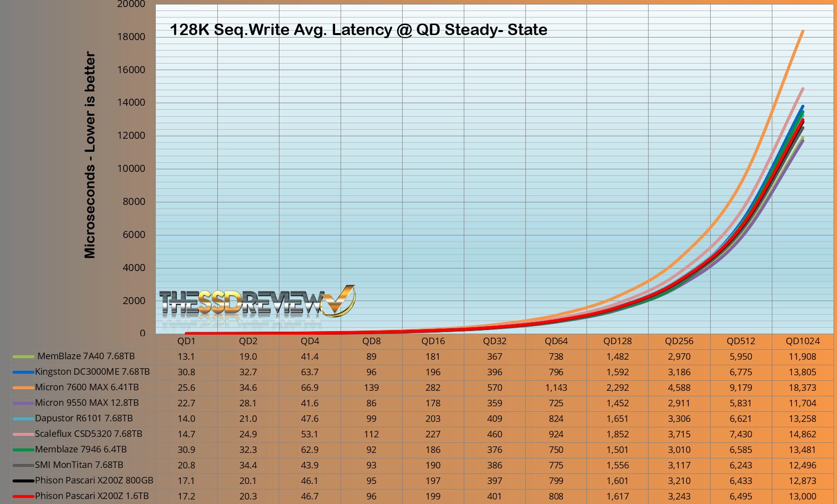
Task: Click the 'QD1024' column header
Action: [802, 341]
